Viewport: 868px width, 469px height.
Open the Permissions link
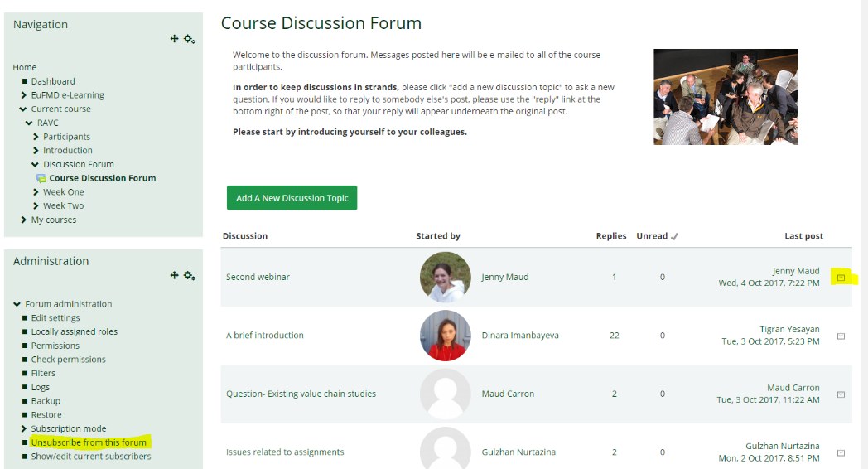[x=55, y=346]
